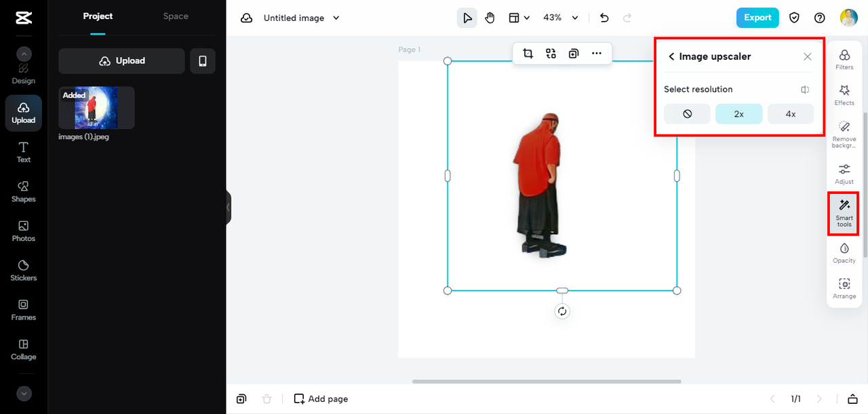Go back from Image upscaler
The height and width of the screenshot is (414, 868).
pyautogui.click(x=671, y=57)
